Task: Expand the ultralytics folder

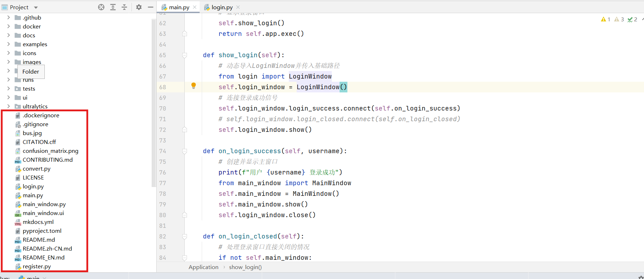Action: click(9, 106)
